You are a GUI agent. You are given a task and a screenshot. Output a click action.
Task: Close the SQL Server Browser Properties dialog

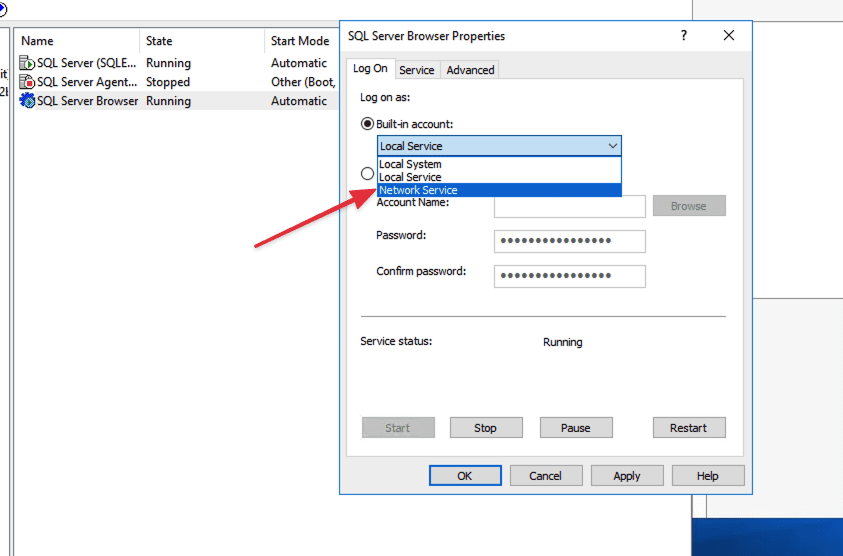pos(728,35)
